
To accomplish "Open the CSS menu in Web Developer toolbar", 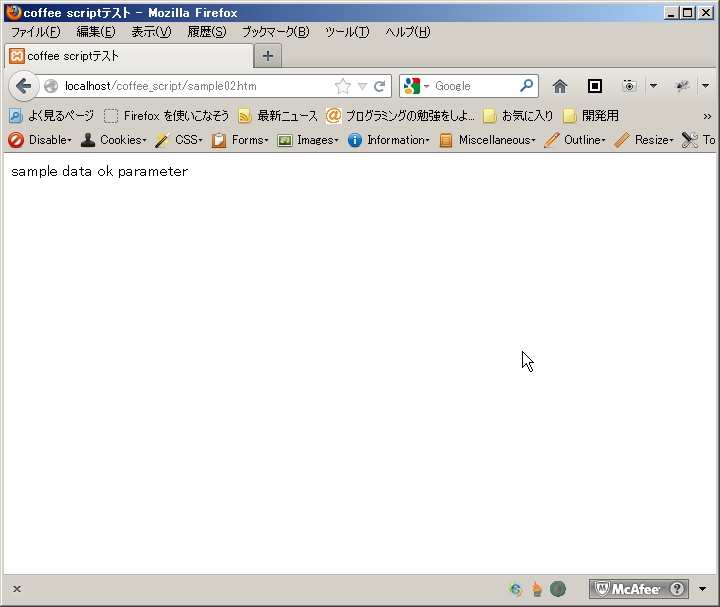I will pyautogui.click(x=189, y=140).
